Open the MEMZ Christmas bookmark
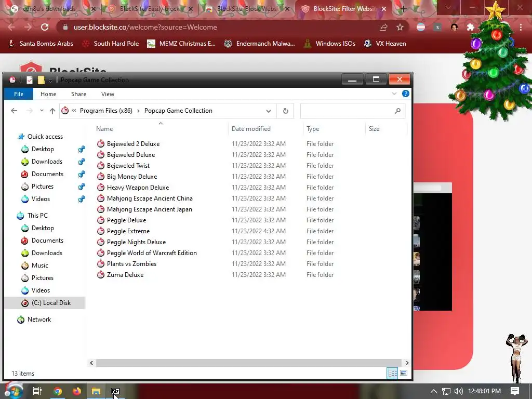 181,44
